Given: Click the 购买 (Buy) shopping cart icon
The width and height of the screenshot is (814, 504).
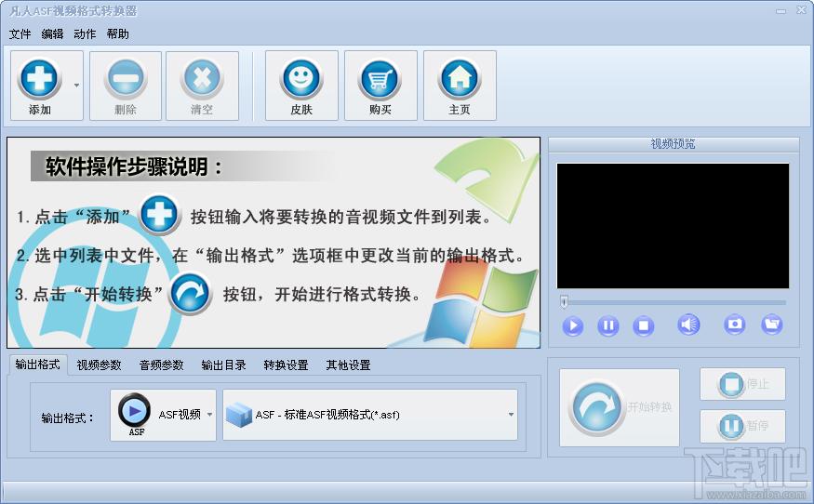Looking at the screenshot, I should [x=380, y=79].
